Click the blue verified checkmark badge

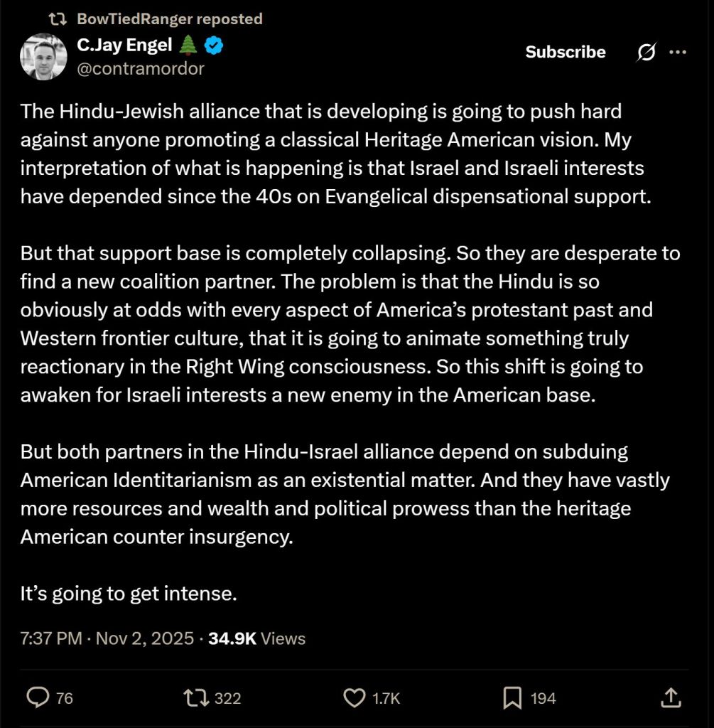[215, 46]
